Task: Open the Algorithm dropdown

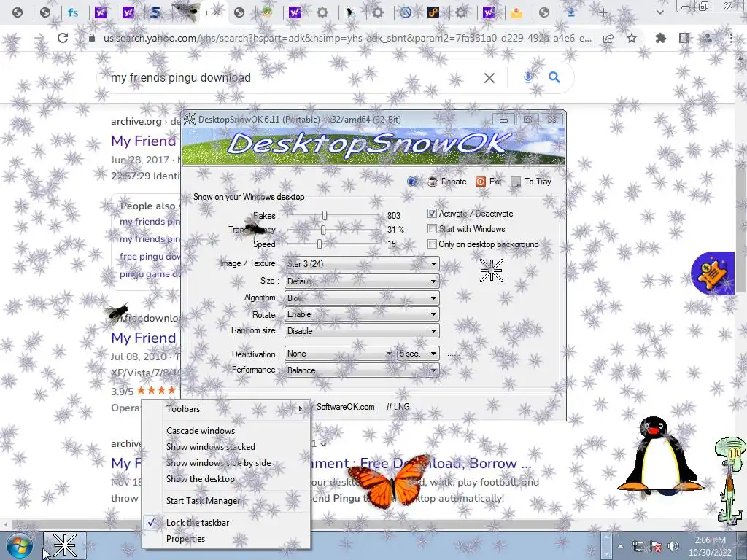Action: point(362,297)
